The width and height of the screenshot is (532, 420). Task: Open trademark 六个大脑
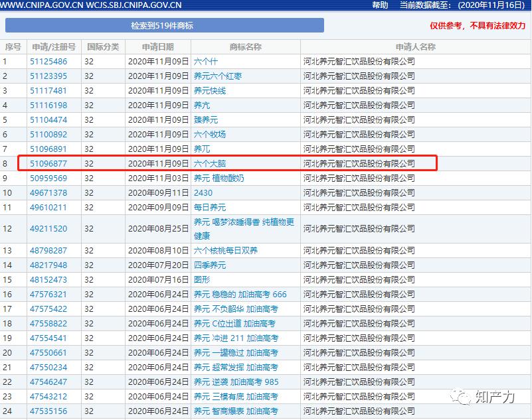210,163
